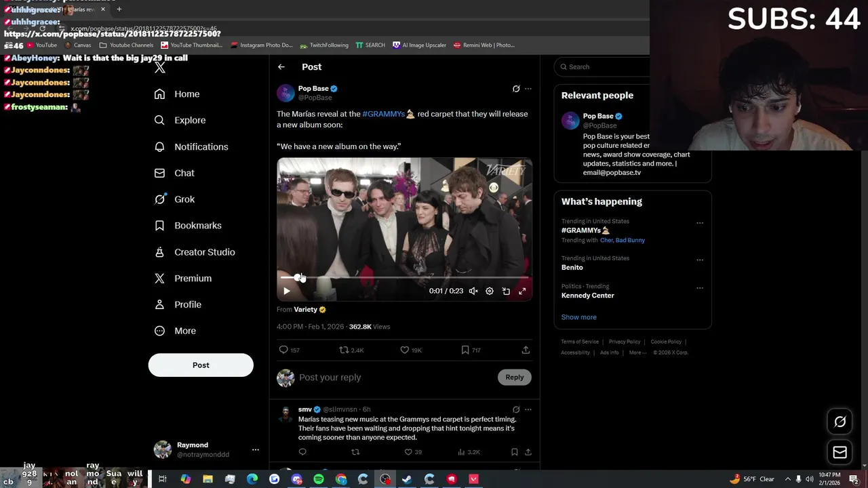Open Bookmarks in the sidebar
868x488 pixels.
coord(188,226)
